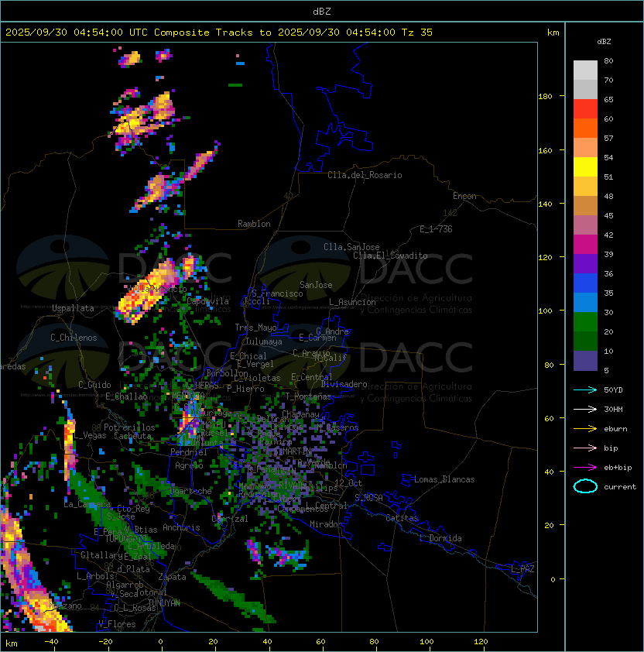The height and width of the screenshot is (652, 644).
Task: Pick the magenta 39-42 dBZ swatch
Action: pyautogui.click(x=585, y=245)
